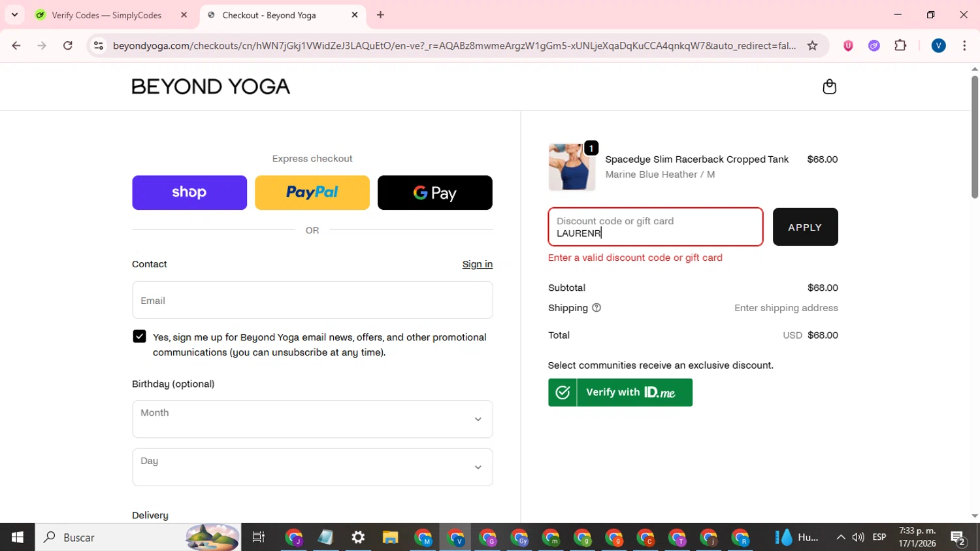Viewport: 980px width, 551px height.
Task: Expand the birthday Day dropdown
Action: pyautogui.click(x=312, y=467)
